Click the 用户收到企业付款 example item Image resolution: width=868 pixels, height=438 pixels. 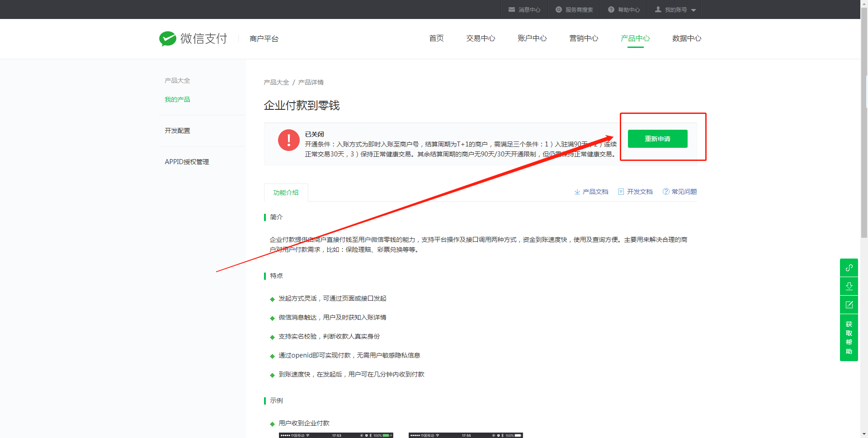coord(304,423)
